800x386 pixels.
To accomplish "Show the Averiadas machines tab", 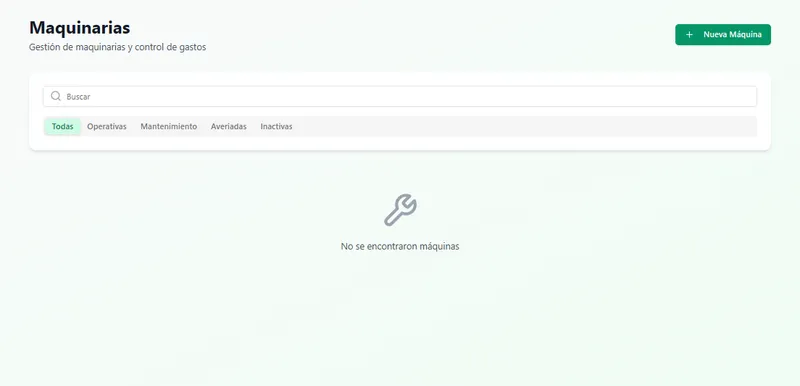I will coord(229,126).
